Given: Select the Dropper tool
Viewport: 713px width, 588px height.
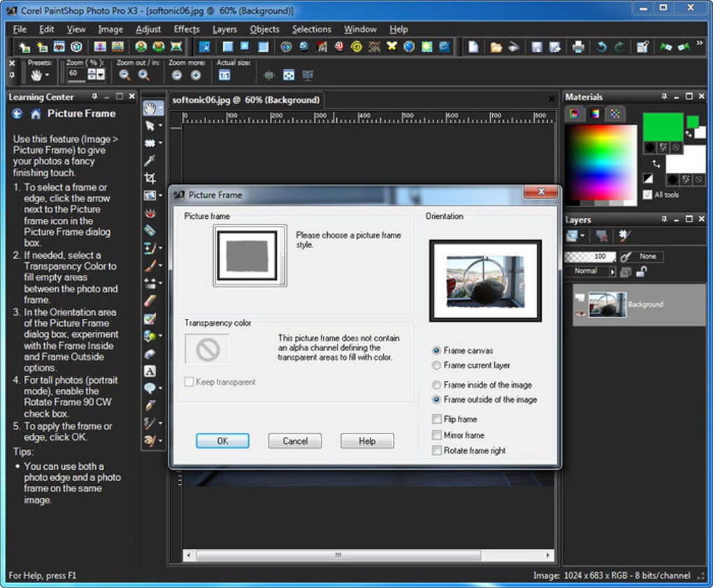Looking at the screenshot, I should [150, 161].
